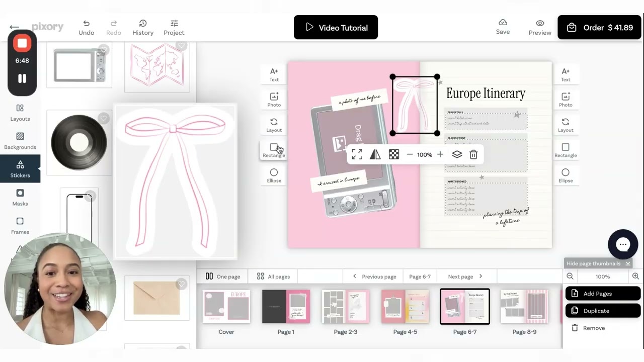Open Project settings
644x362 pixels.
pos(174,28)
